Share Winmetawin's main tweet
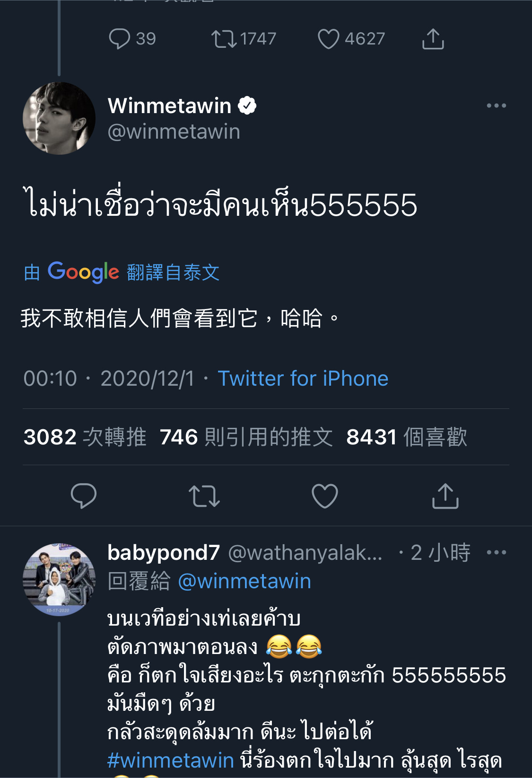This screenshot has height=778, width=532. [445, 496]
